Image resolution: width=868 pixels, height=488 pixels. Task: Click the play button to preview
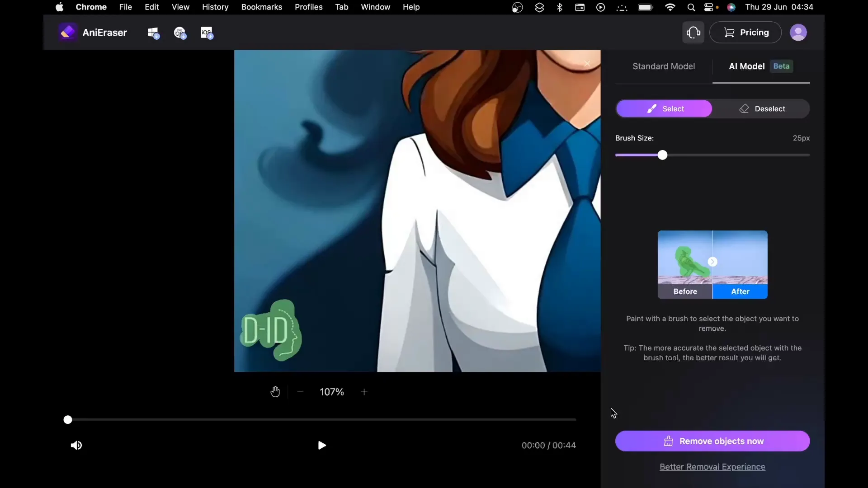pos(321,445)
